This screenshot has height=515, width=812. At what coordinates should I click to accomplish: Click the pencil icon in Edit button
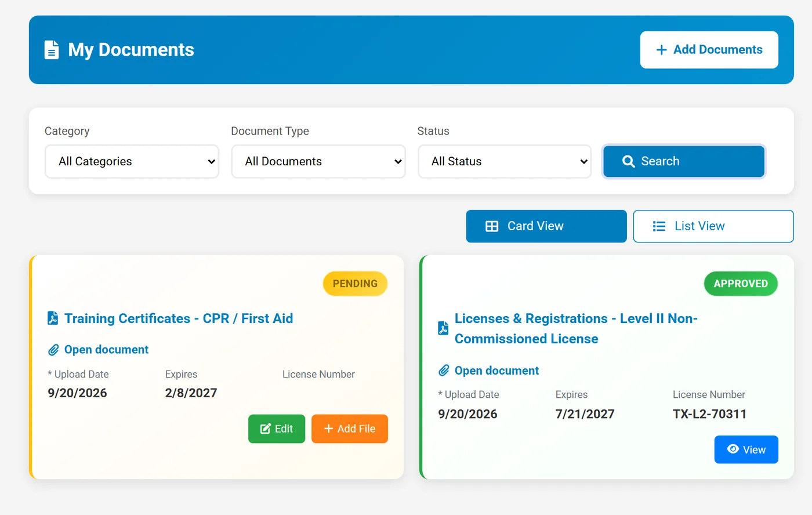tap(266, 429)
